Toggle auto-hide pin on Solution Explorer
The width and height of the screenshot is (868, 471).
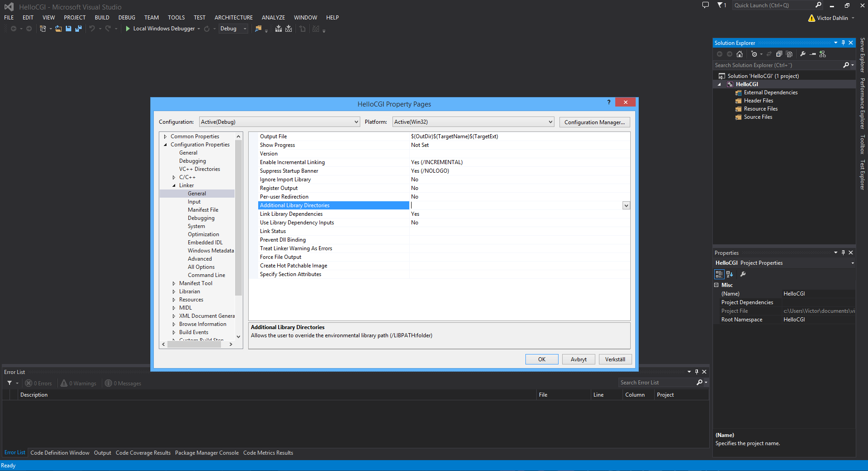click(843, 43)
